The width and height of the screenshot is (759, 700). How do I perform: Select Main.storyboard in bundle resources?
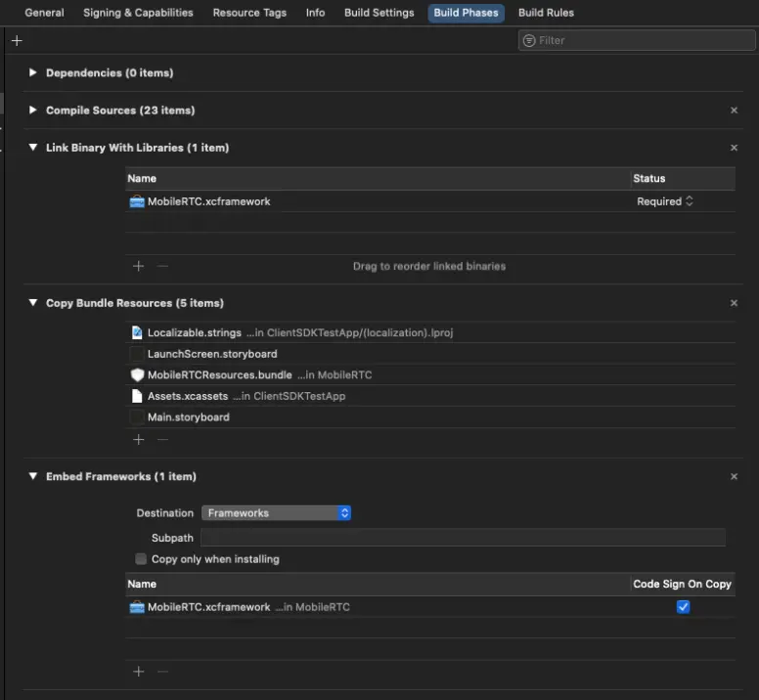188,417
